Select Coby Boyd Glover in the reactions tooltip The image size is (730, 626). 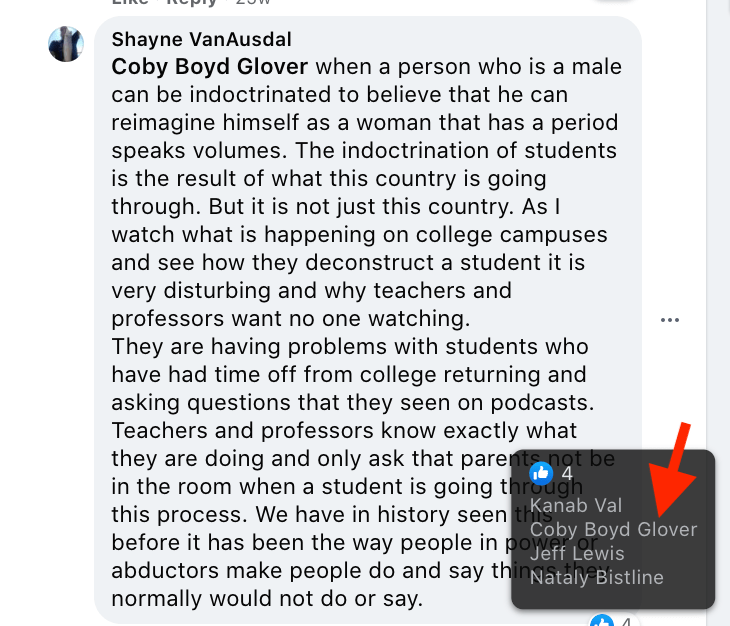point(613,529)
